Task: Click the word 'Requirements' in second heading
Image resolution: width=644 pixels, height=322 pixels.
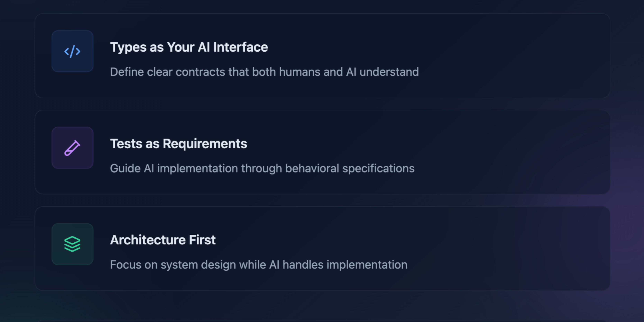Action: coord(205,144)
